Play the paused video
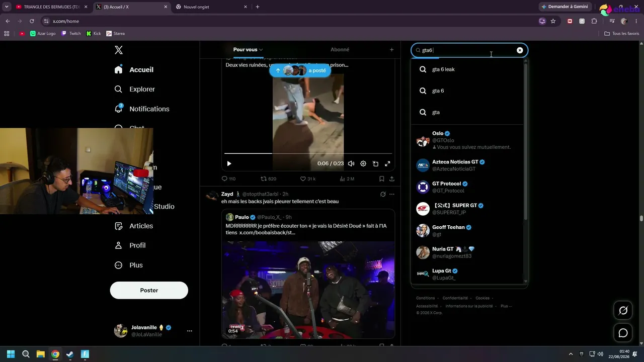This screenshot has width=644, height=362. 229,163
